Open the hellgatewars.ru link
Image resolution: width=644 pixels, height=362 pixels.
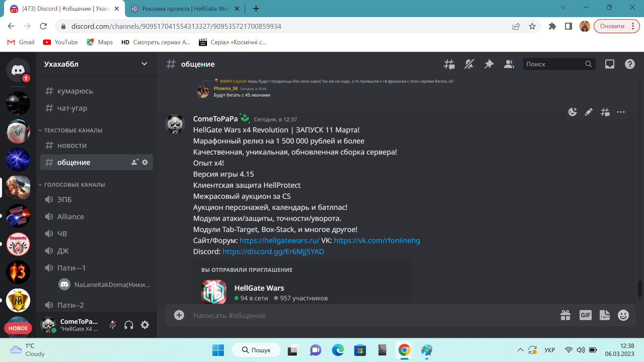click(x=279, y=240)
